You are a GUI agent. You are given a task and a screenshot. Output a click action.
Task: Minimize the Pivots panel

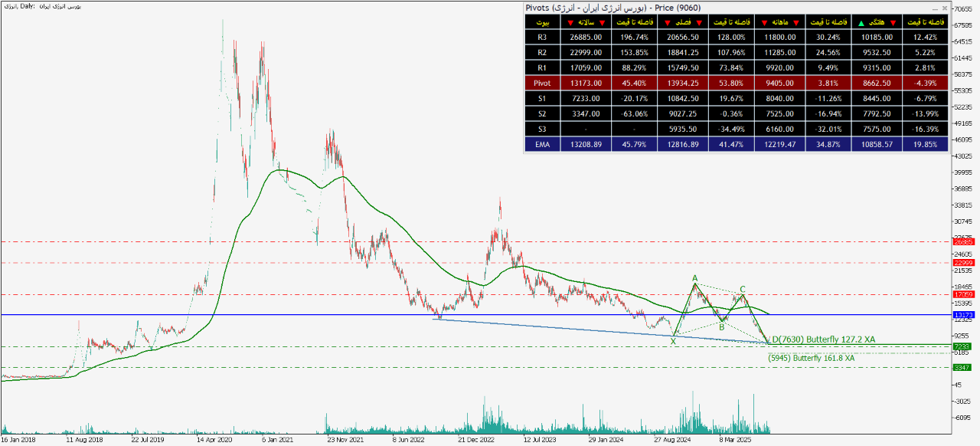point(933,8)
